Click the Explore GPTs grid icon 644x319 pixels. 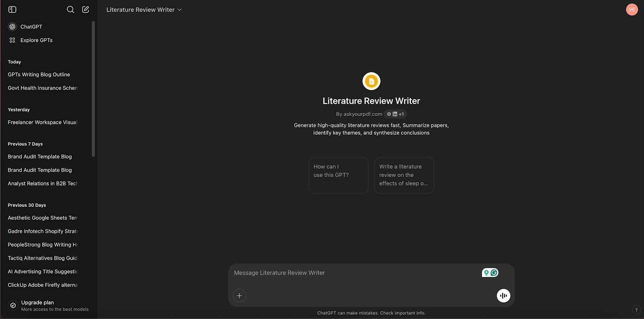click(12, 40)
